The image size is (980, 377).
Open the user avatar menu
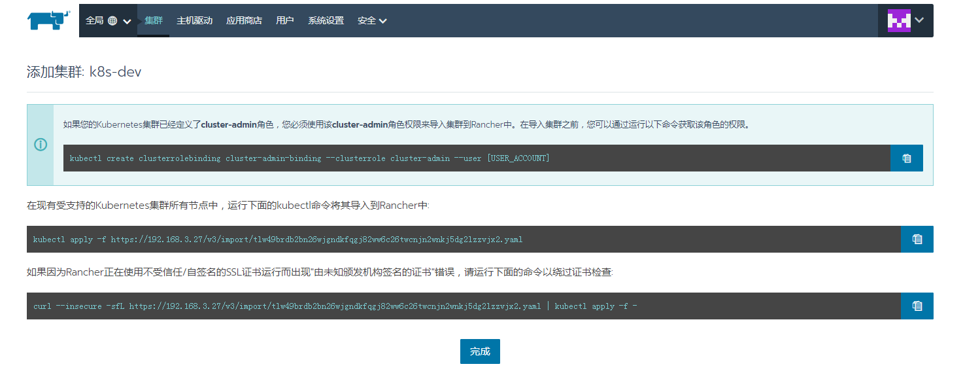(905, 20)
